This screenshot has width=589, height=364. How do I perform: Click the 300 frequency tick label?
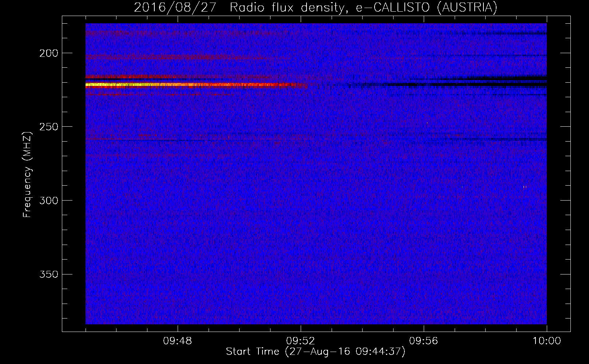click(x=49, y=201)
